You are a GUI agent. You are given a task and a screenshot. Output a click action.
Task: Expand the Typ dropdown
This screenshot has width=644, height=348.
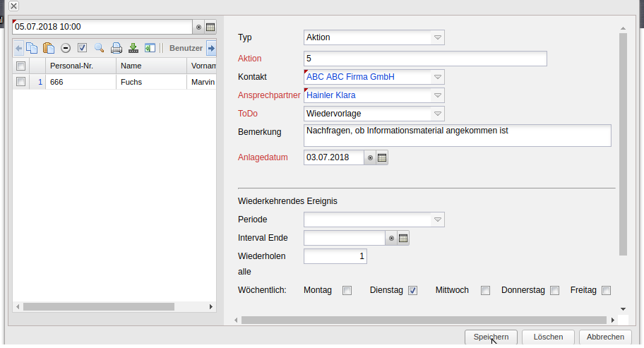pos(437,37)
